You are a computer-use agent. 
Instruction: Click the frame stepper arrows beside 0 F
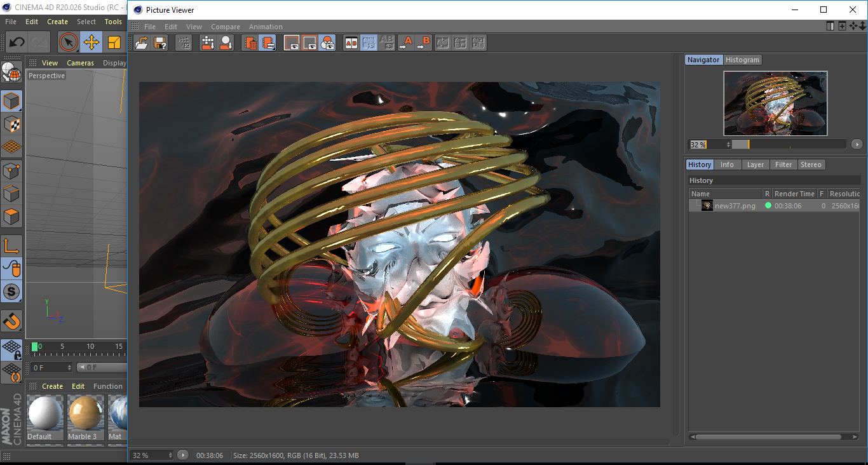(69, 367)
